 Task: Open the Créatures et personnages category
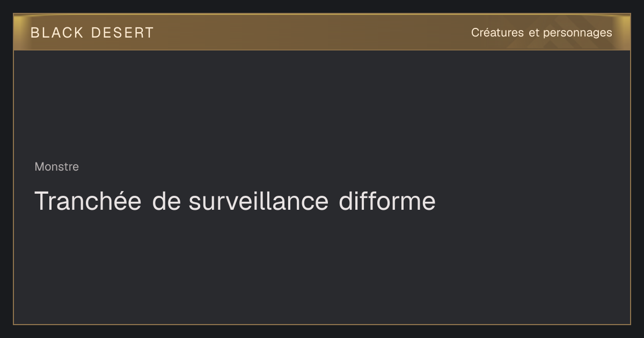point(541,33)
